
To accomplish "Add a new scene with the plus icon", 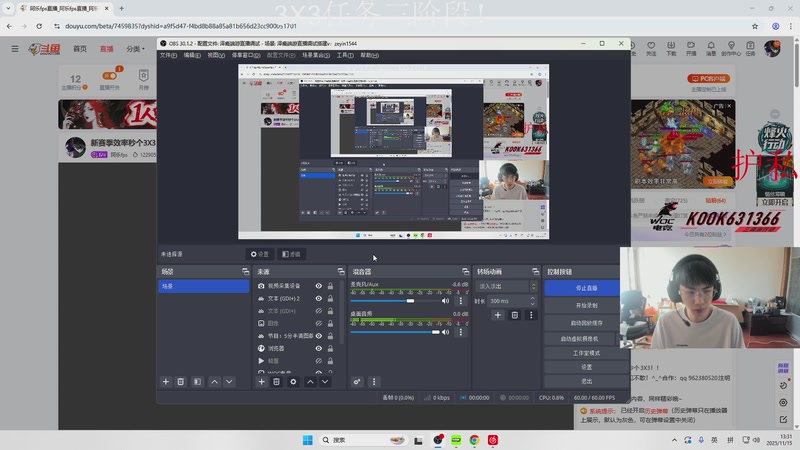I will point(165,382).
